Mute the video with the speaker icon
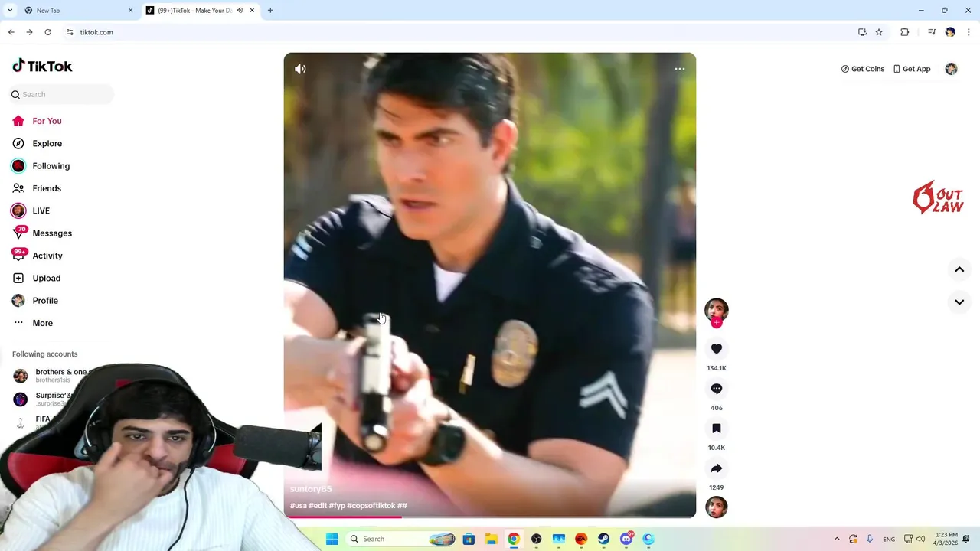980x551 pixels. [300, 69]
